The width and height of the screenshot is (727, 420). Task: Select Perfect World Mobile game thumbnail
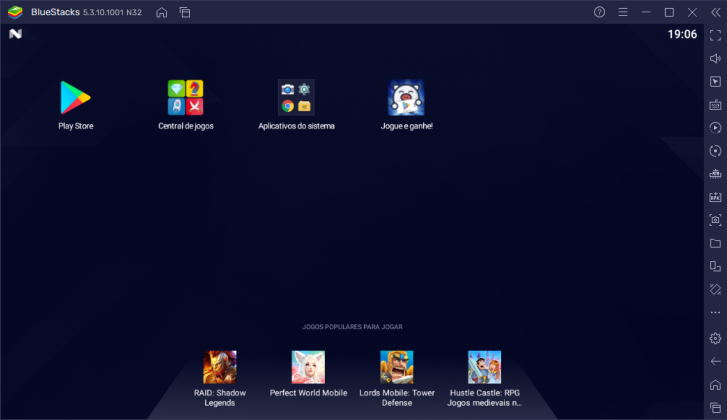[x=308, y=367]
